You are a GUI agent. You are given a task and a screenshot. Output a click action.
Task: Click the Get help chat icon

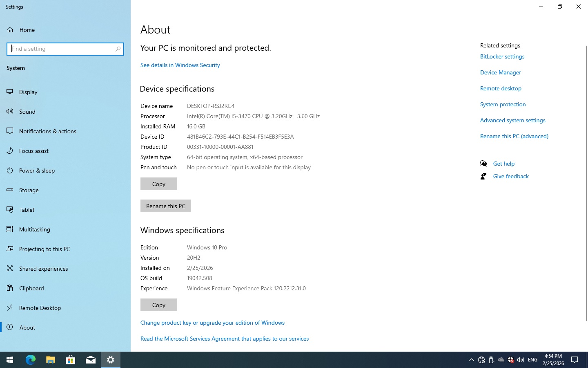483,164
